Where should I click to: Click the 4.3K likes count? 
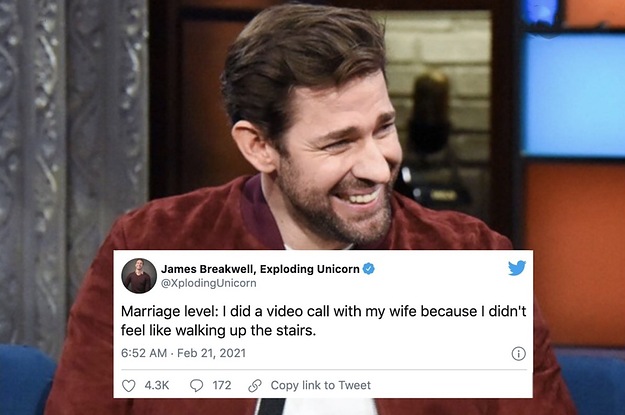(x=157, y=385)
